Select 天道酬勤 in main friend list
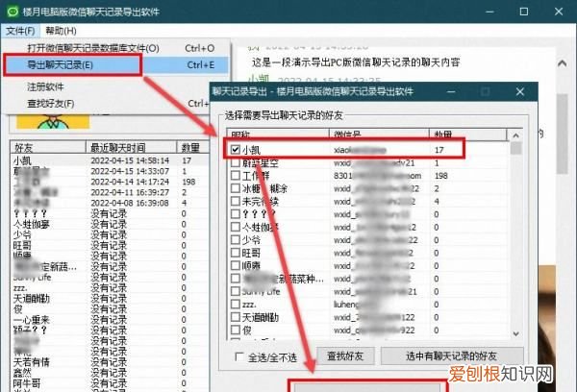This screenshot has height=392, width=577. (x=110, y=298)
